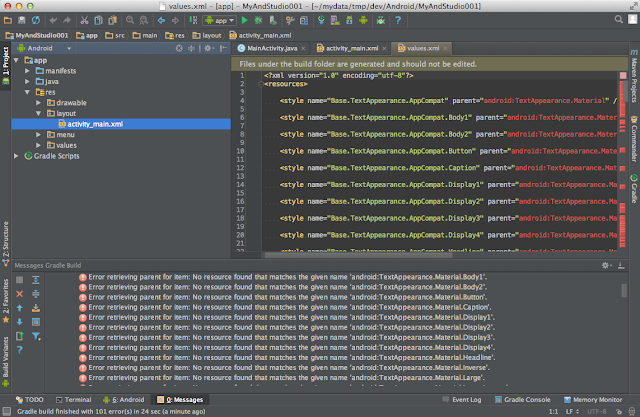Click the src breadcrumb
The height and width of the screenshot is (417, 640).
click(115, 35)
